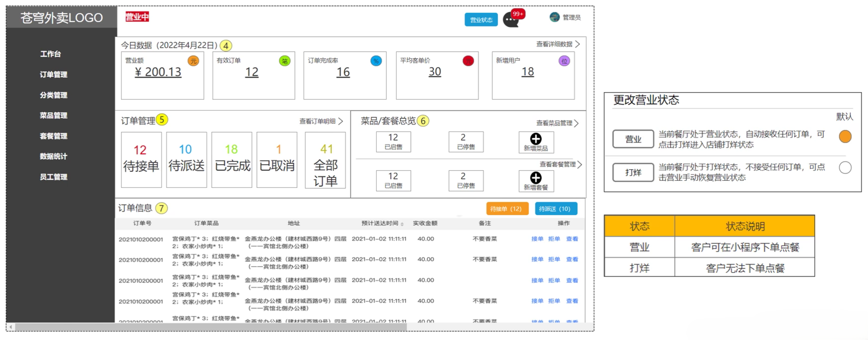Viewport: 868px width, 340px height.
Task: Expand 查看菜品管理 chevron
Action: click(x=576, y=123)
